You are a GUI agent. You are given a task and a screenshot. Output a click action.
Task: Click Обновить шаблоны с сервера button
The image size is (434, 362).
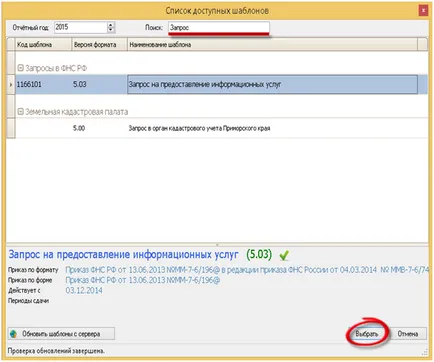tap(61, 334)
